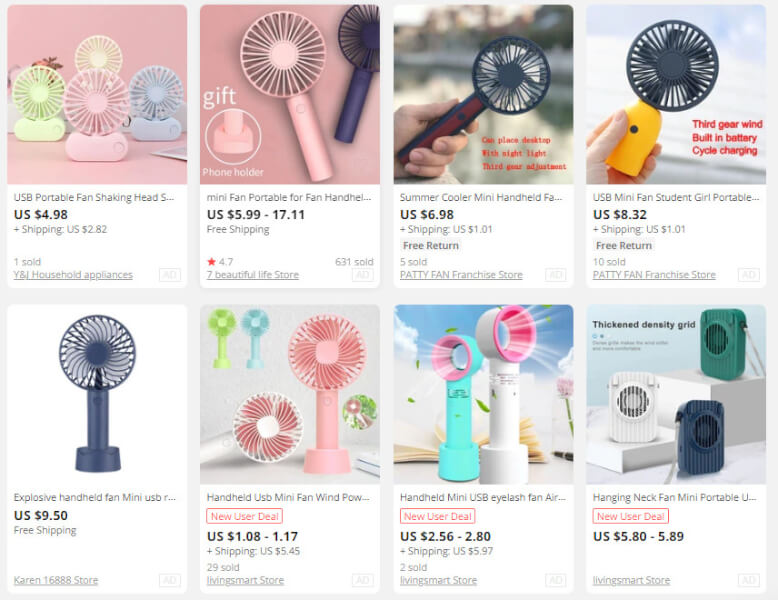Open USB Portable Fan Shaking Head title
The image size is (778, 600).
tap(94, 198)
